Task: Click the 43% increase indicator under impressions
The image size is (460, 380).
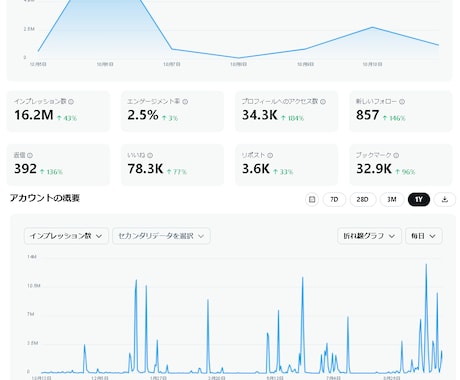Action: 67,118
